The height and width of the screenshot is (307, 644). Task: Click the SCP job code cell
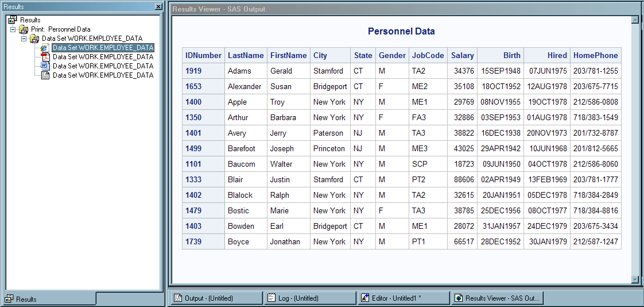point(428,164)
